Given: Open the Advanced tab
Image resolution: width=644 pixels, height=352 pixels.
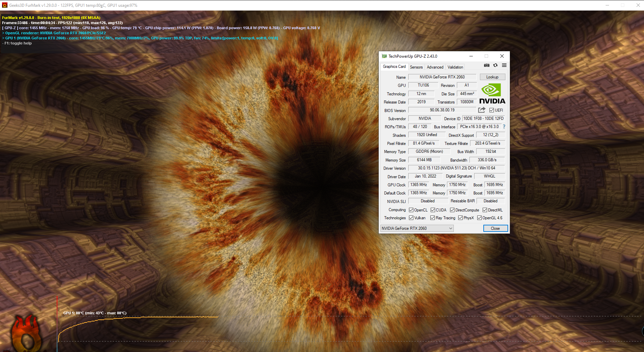Looking at the screenshot, I should (x=435, y=67).
